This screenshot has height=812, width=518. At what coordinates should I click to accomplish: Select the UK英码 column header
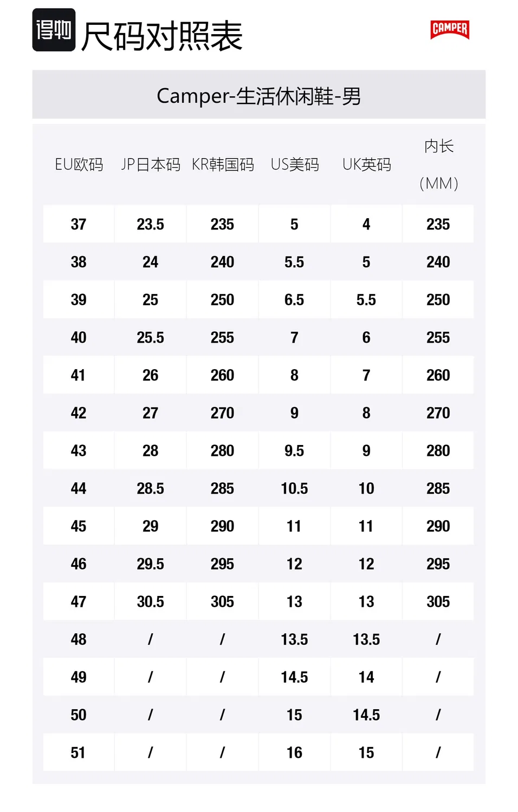(x=367, y=165)
